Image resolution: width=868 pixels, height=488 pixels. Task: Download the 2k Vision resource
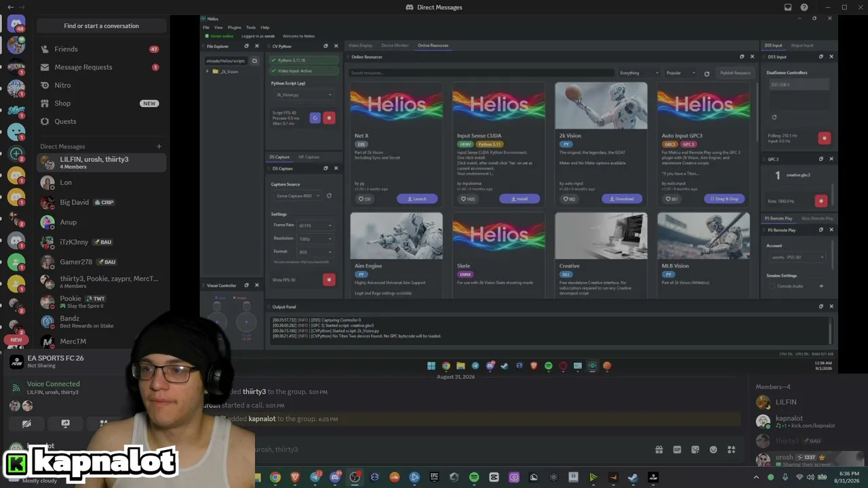(x=622, y=199)
